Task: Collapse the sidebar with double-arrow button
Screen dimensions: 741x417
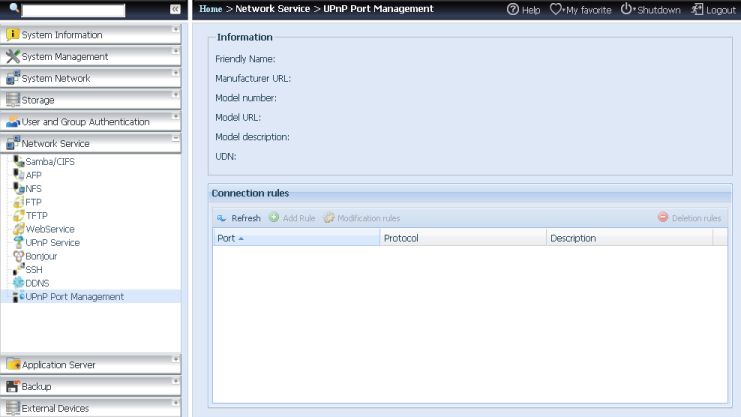Action: pos(175,9)
